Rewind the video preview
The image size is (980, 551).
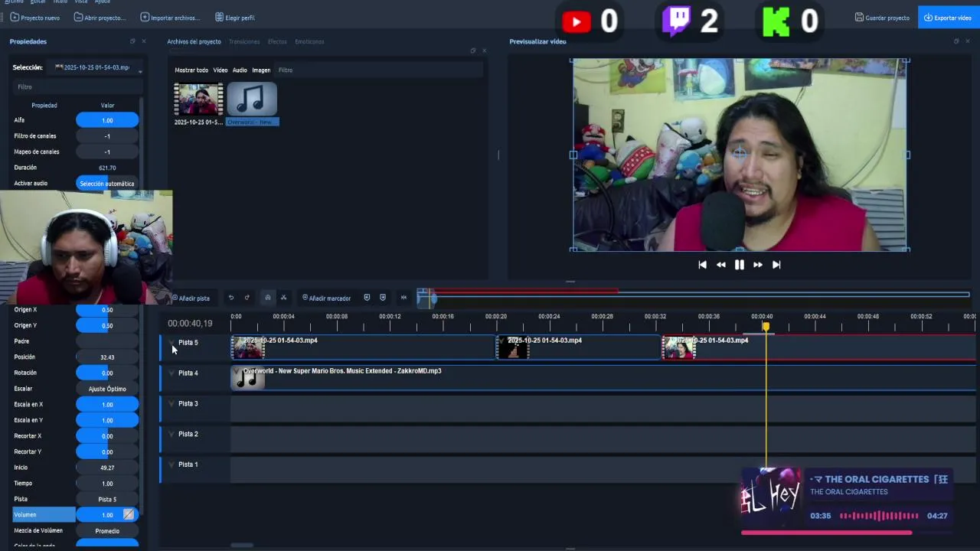[x=720, y=265]
